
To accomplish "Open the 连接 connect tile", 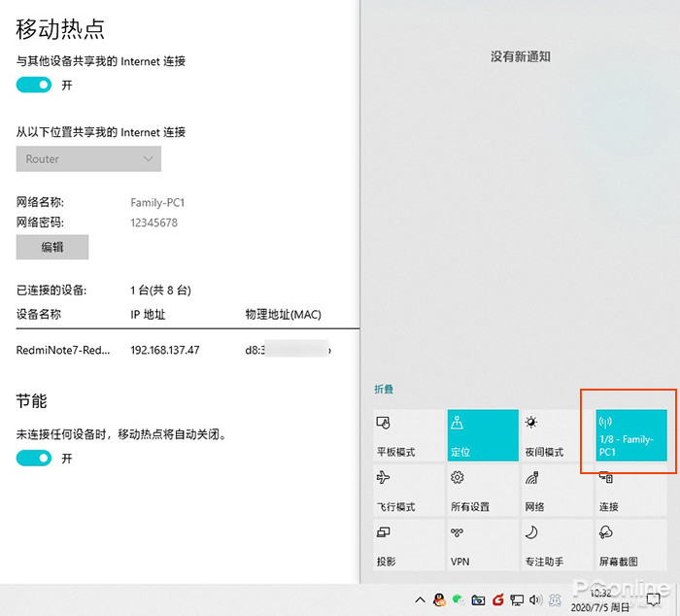I will pos(631,491).
